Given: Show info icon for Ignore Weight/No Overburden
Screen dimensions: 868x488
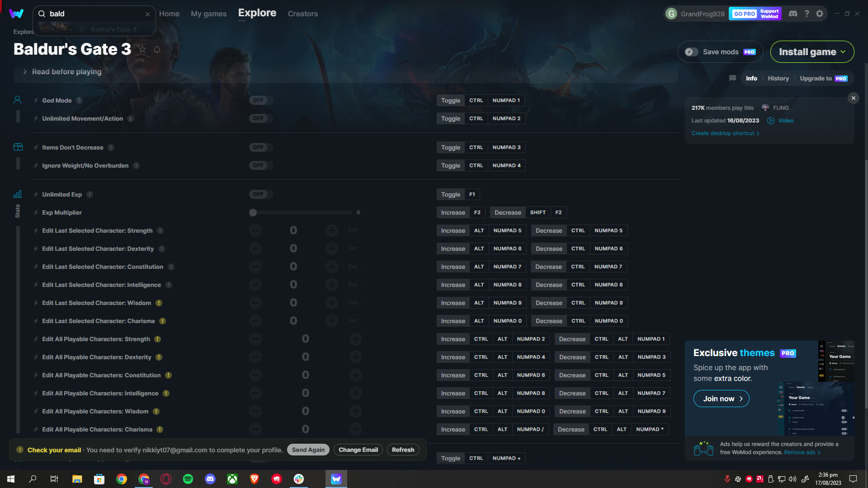Looking at the screenshot, I should 137,165.
